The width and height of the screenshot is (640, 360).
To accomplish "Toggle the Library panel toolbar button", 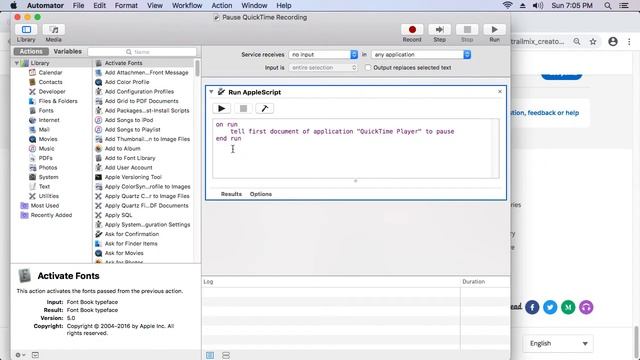I will pyautogui.click(x=26, y=30).
